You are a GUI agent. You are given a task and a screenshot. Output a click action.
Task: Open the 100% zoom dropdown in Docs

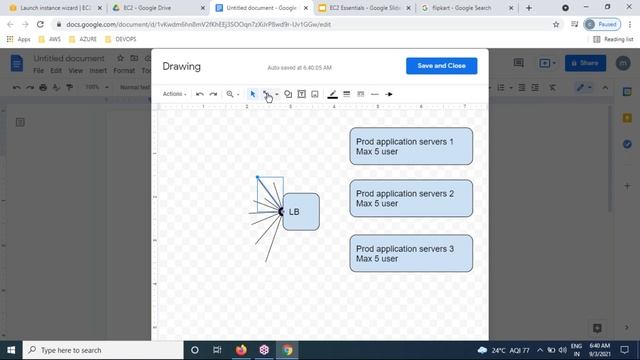coord(96,87)
